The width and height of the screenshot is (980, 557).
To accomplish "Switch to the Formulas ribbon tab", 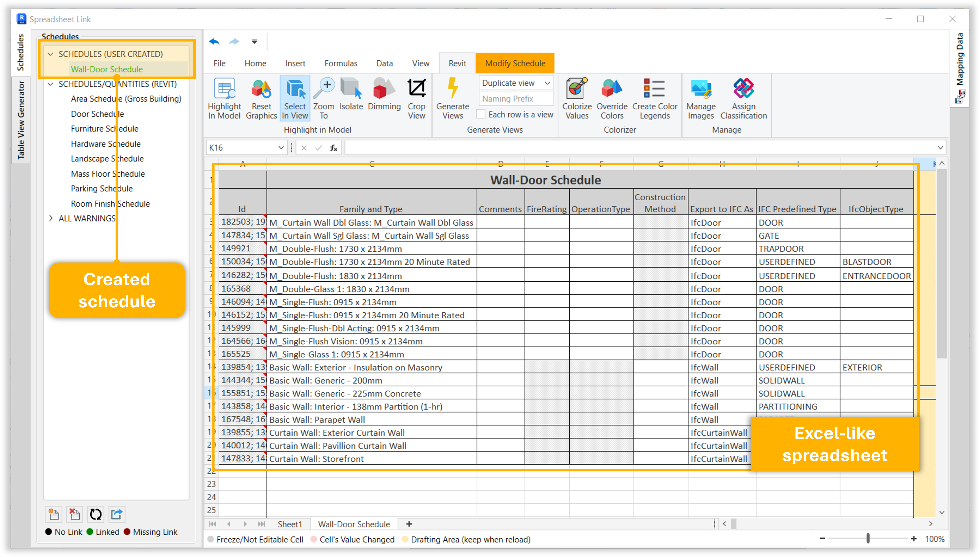I will click(x=341, y=63).
